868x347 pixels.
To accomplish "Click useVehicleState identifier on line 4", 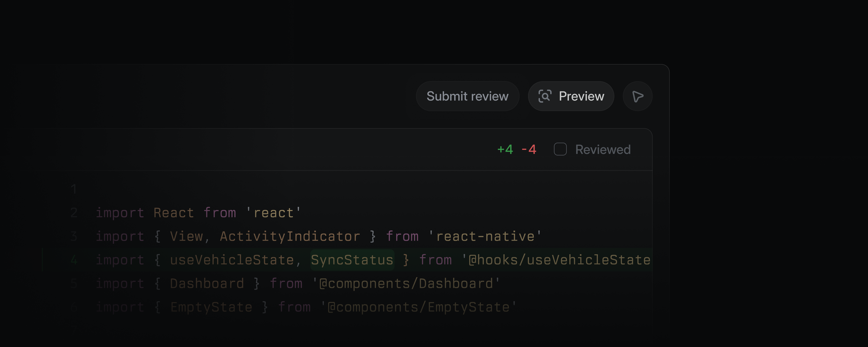I will tap(232, 260).
